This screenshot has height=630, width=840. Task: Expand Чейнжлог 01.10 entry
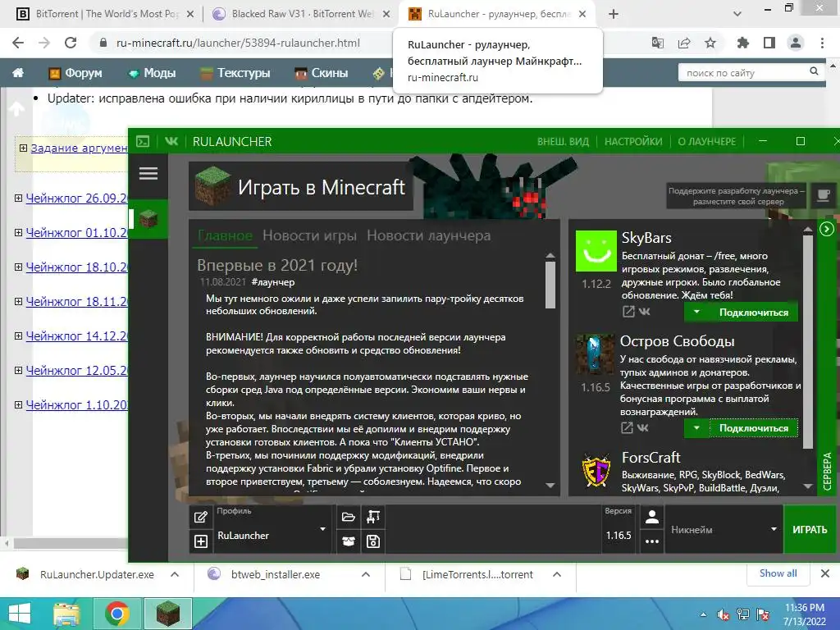[18, 232]
